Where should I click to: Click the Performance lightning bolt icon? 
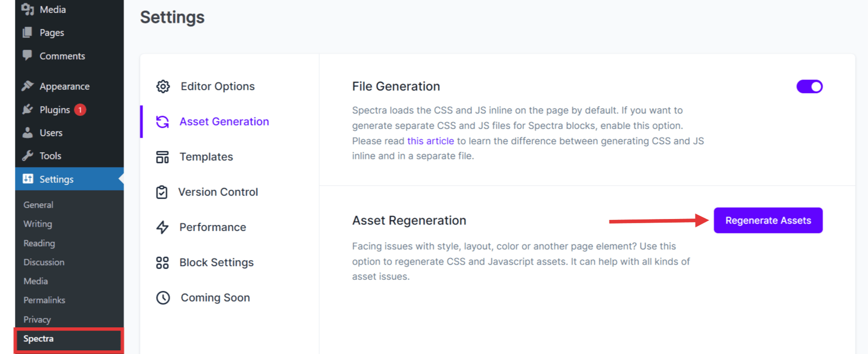[x=162, y=227]
